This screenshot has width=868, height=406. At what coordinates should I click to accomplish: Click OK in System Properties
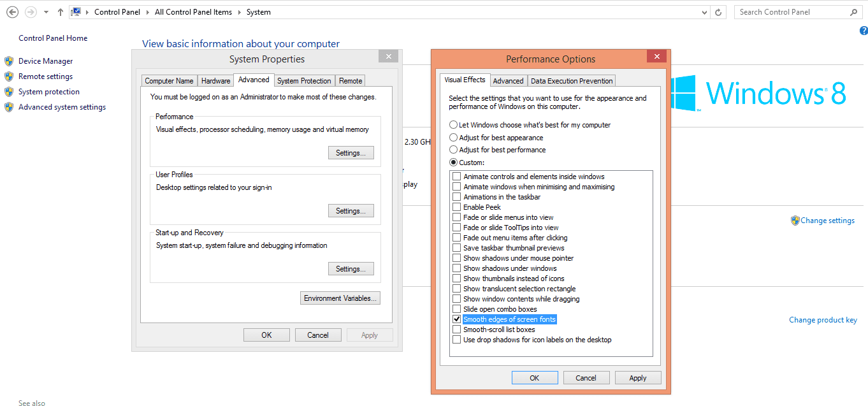[266, 335]
